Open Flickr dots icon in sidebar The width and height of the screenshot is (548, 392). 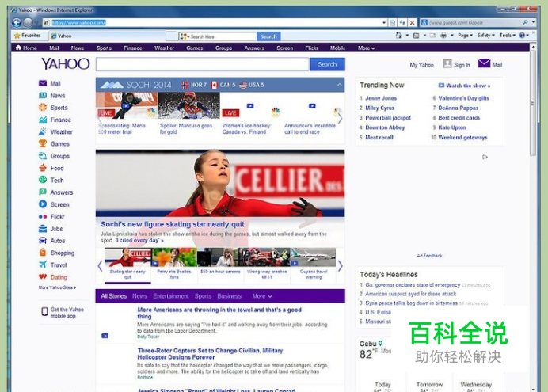[x=43, y=217]
